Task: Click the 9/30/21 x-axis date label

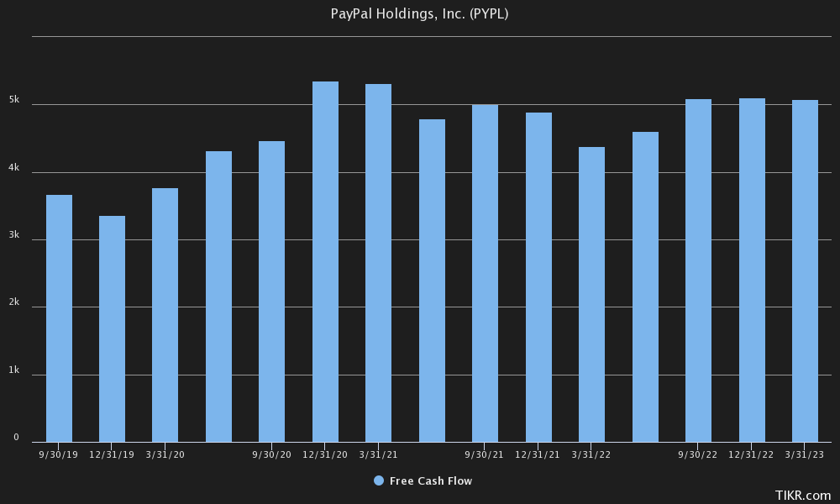Action: (485, 454)
